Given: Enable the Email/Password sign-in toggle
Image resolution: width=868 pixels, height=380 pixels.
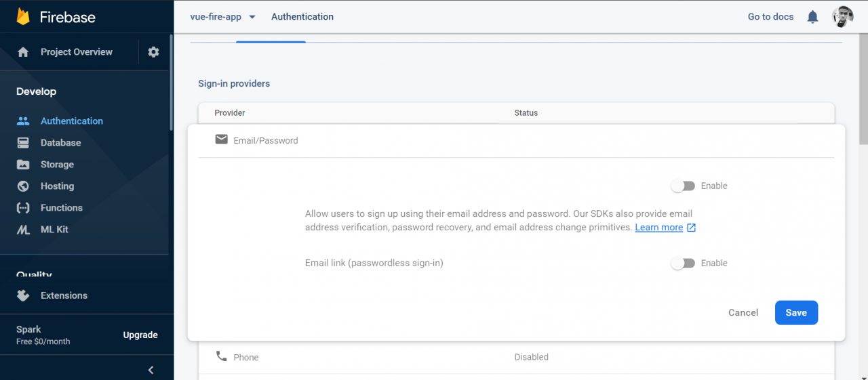Looking at the screenshot, I should coord(683,186).
